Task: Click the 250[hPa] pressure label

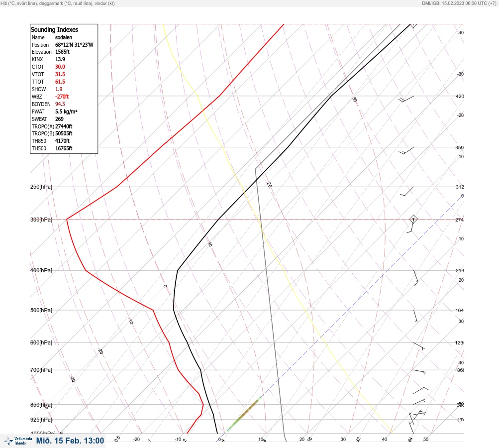Action: (x=41, y=187)
